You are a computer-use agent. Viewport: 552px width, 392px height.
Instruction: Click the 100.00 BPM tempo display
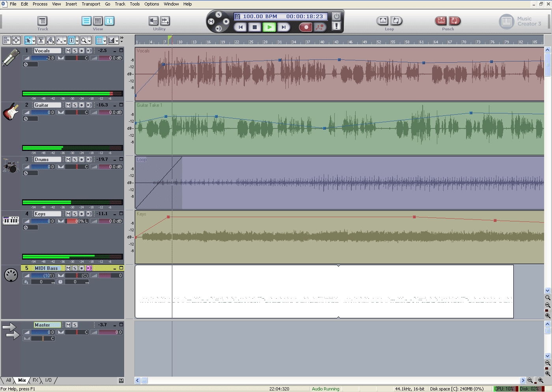pos(260,17)
